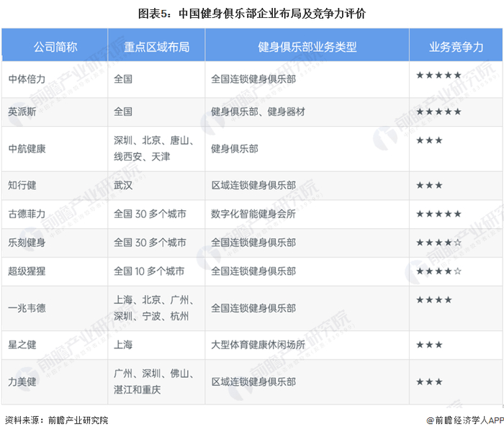The image size is (504, 434).
Task: Click the 数字化智能健身会所 business type
Action: (x=253, y=214)
